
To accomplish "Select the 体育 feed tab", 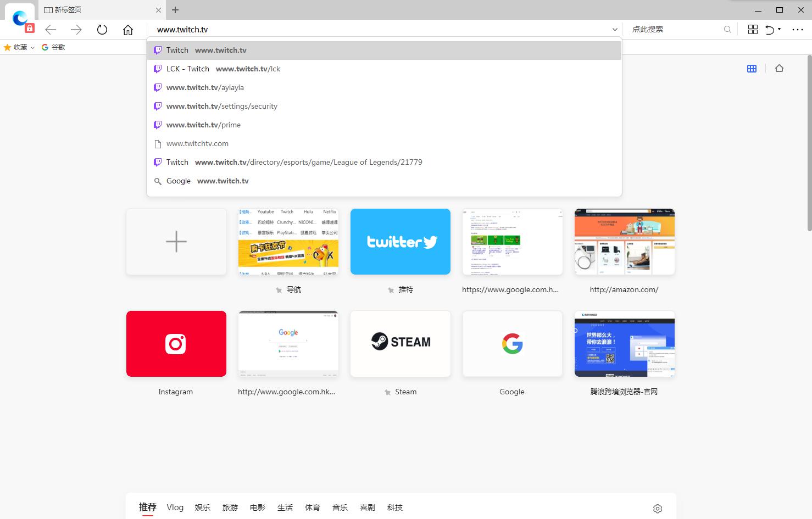I will click(x=313, y=507).
